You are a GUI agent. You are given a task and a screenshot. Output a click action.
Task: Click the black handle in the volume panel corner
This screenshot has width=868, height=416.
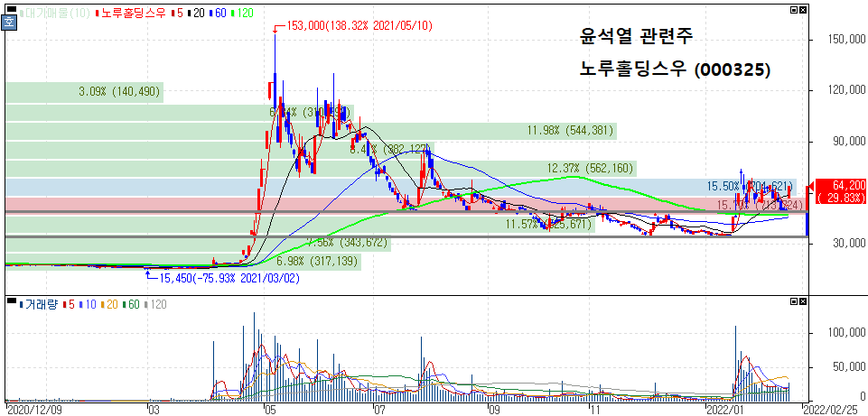tap(11, 301)
